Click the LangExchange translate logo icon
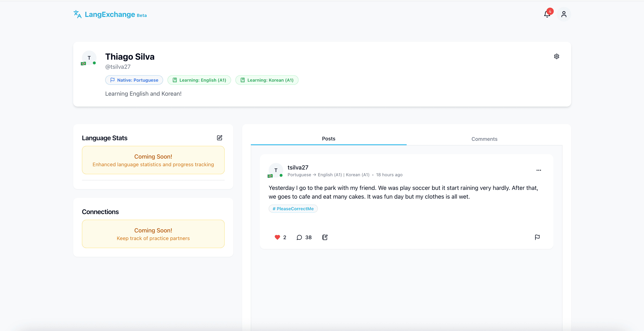Viewport: 644px width, 331px height. [x=78, y=14]
